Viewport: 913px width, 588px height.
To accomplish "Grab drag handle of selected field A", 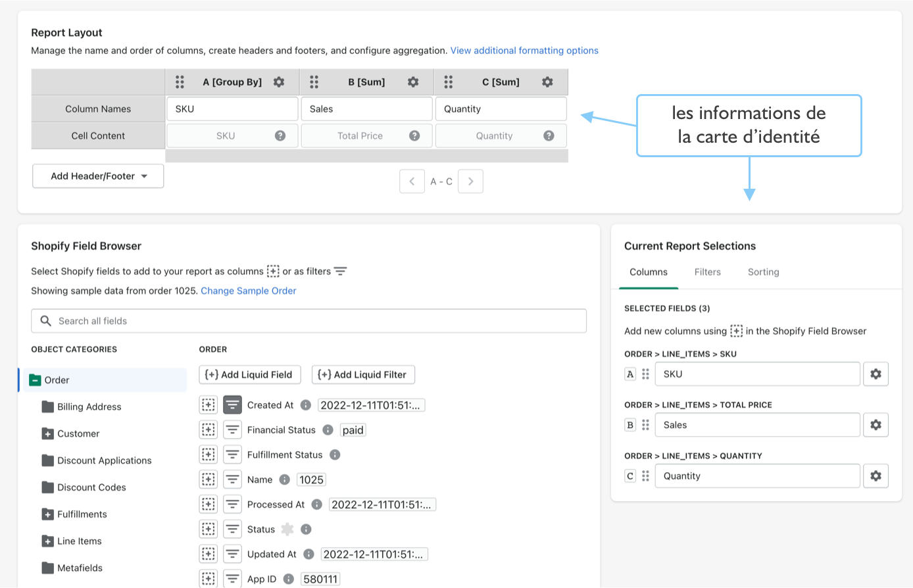I will 646,374.
